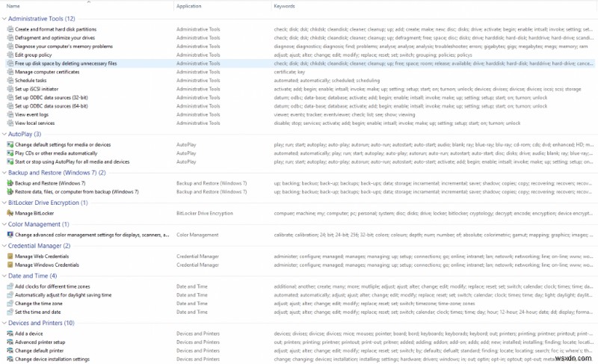Click the Manage Windows Credentials vault icon
598x364 pixels.
[x=10, y=265]
